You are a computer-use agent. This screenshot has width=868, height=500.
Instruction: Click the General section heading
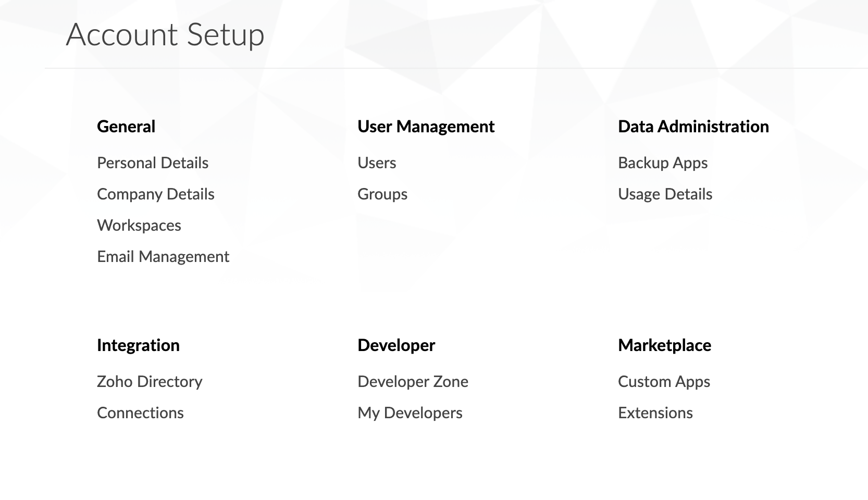(x=126, y=127)
